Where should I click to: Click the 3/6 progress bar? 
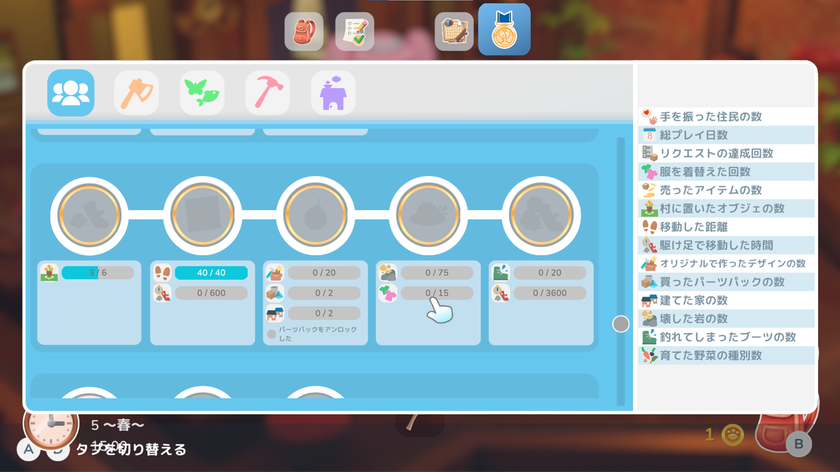(x=98, y=273)
